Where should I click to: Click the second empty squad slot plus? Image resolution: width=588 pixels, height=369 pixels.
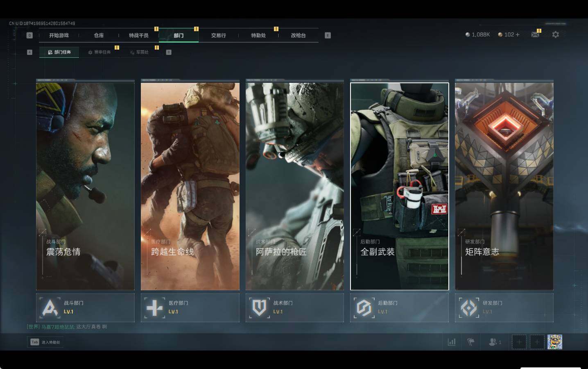tap(537, 342)
